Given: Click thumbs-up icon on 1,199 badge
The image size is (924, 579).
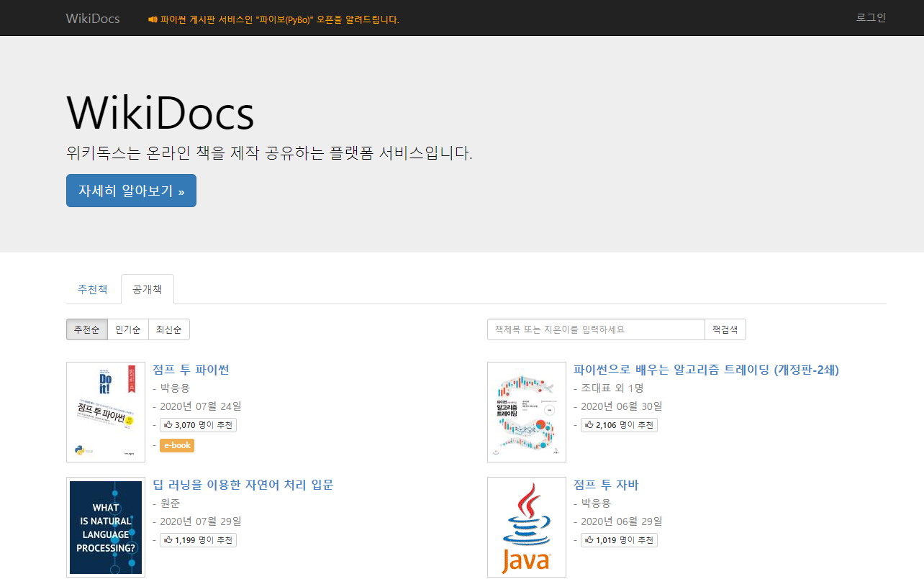Looking at the screenshot, I should point(168,539).
